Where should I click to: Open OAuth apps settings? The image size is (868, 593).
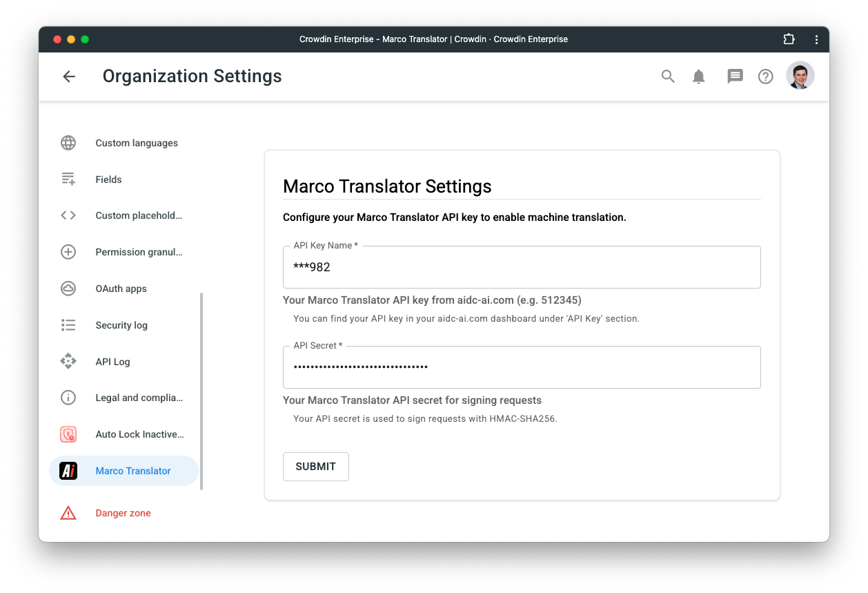pos(124,289)
